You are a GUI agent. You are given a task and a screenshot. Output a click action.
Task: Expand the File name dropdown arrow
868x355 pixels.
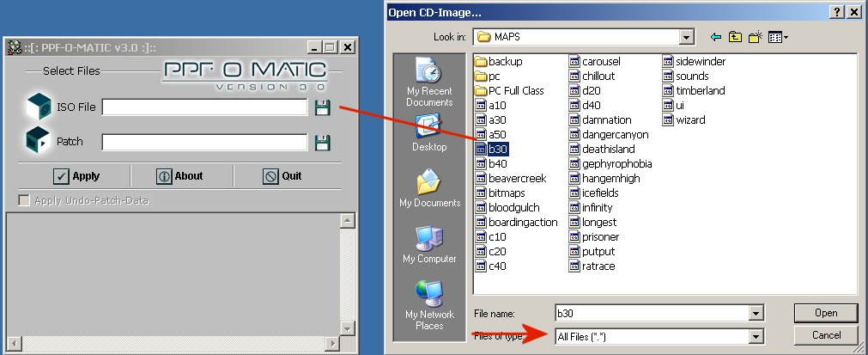(756, 314)
